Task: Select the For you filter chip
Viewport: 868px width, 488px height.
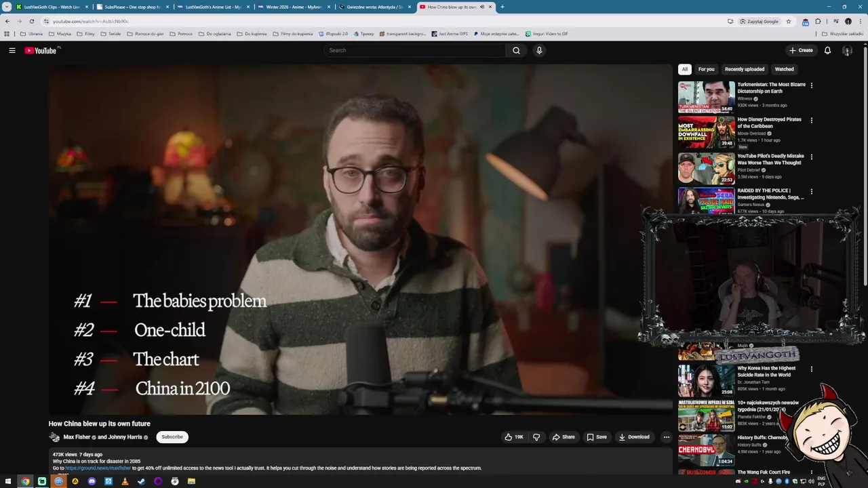Action: tap(707, 69)
